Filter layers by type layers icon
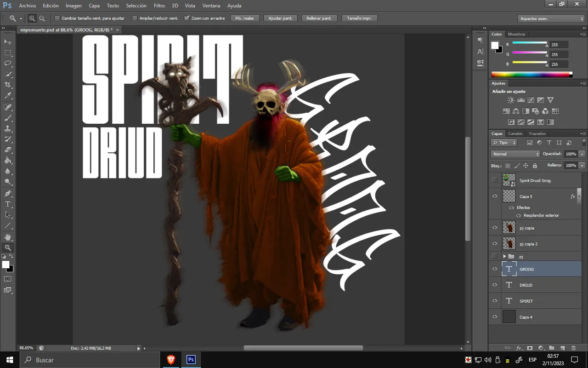Screen dimensions: 588x368 549,143
